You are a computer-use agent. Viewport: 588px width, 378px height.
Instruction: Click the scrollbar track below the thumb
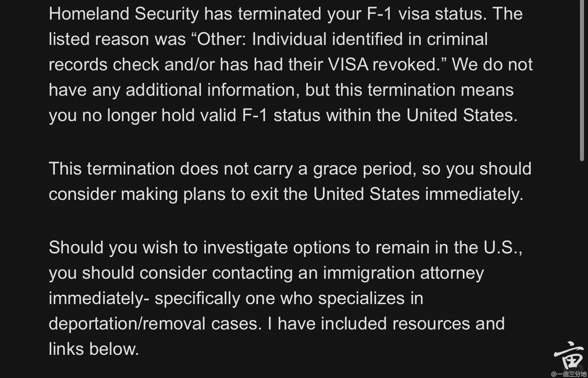pyautogui.click(x=582, y=267)
